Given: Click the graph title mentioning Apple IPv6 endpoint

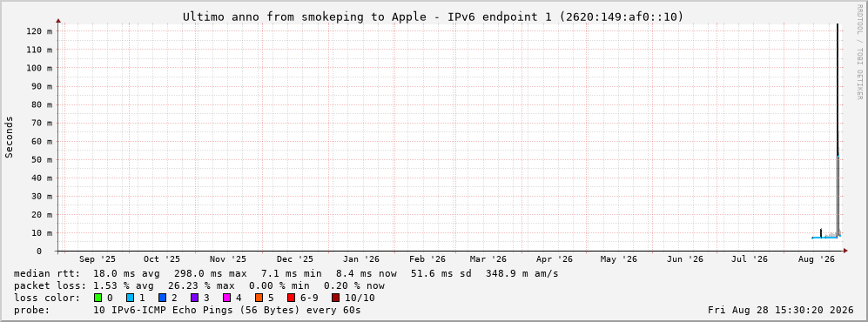Looking at the screenshot, I should pos(434,17).
